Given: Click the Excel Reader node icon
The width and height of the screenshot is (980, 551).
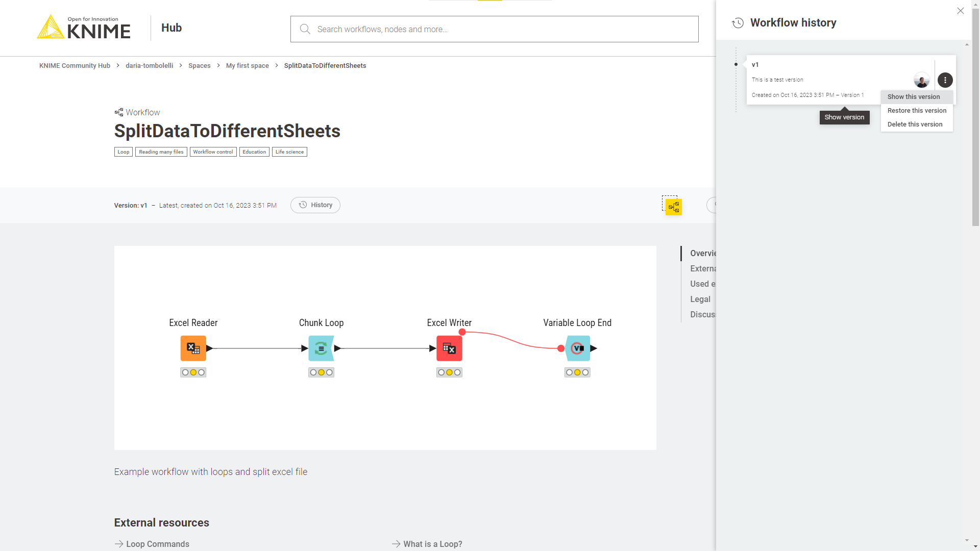Looking at the screenshot, I should coord(193,348).
